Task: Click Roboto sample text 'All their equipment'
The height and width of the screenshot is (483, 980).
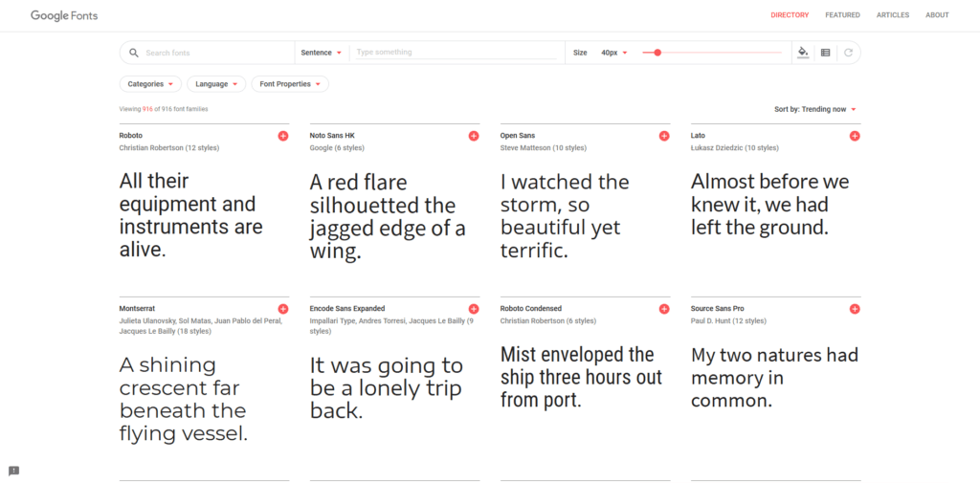Action: pyautogui.click(x=191, y=215)
